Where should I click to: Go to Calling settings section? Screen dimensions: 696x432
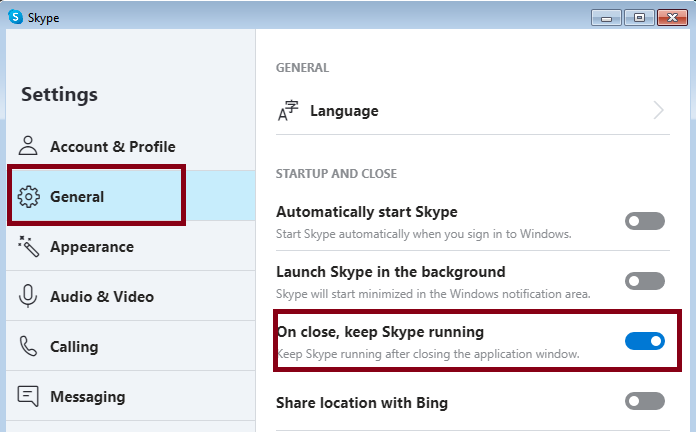[x=74, y=347]
